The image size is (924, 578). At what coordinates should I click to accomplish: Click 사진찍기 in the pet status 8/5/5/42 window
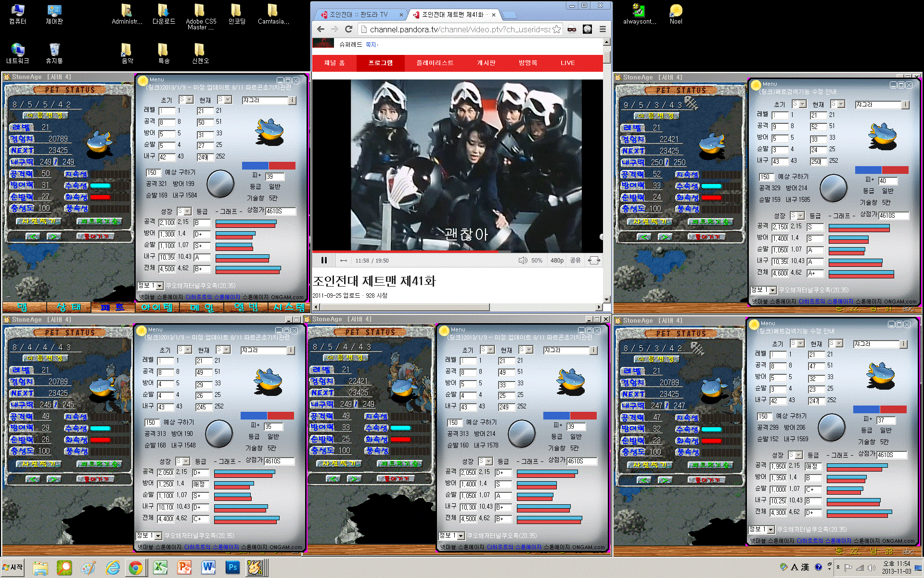pos(38,221)
